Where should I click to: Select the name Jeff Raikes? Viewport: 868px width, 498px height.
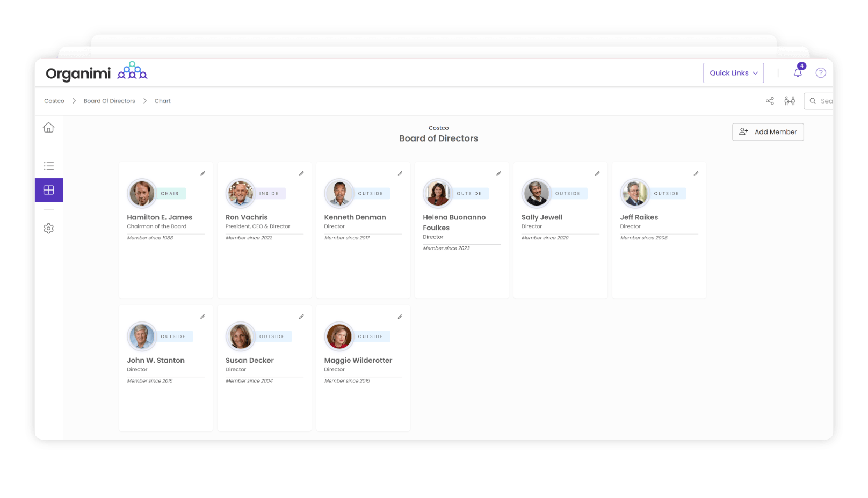[x=639, y=217]
